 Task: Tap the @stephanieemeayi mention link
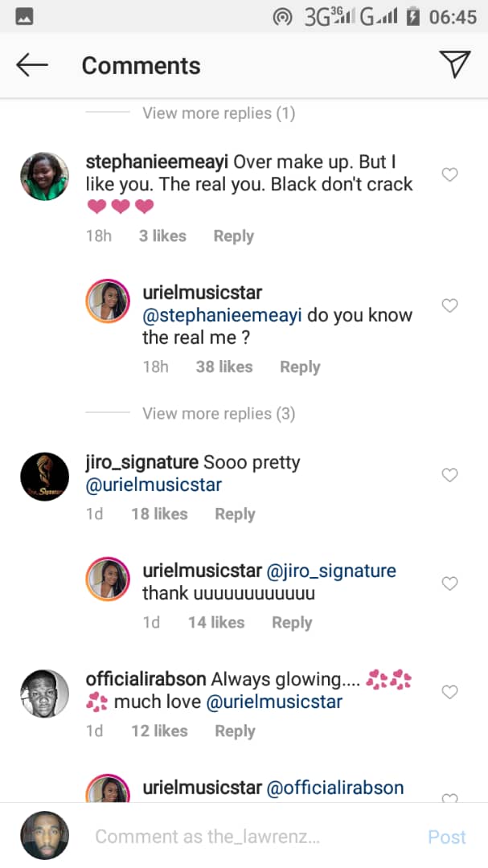[222, 315]
